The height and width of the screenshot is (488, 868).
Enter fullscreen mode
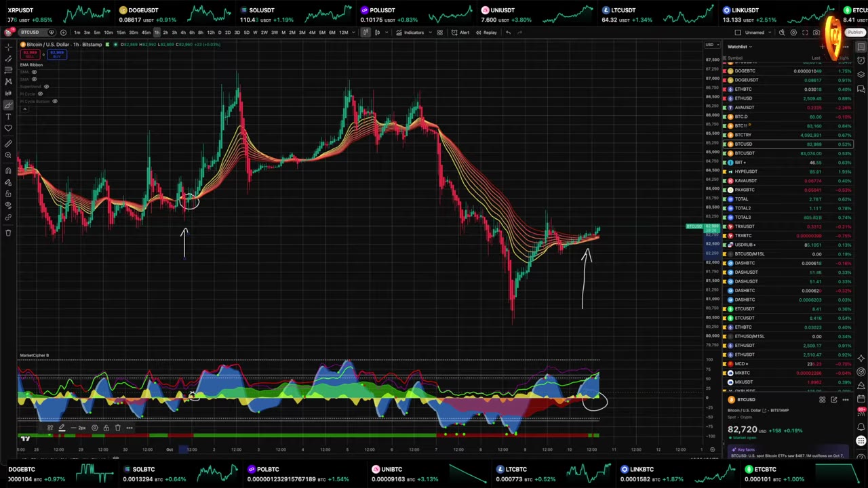point(805,33)
